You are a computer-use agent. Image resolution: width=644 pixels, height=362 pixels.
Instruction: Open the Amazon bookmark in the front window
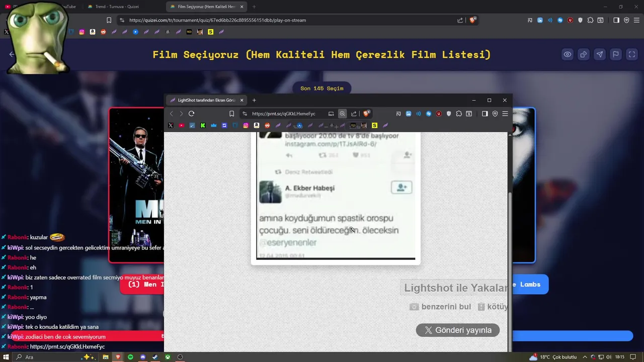(x=257, y=125)
